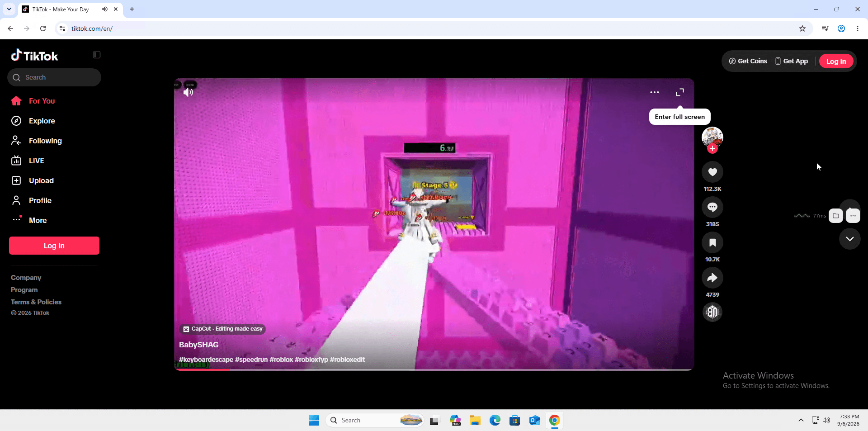Mute the video with the speaker icon
Screen dimensions: 868x431
pyautogui.click(x=189, y=92)
